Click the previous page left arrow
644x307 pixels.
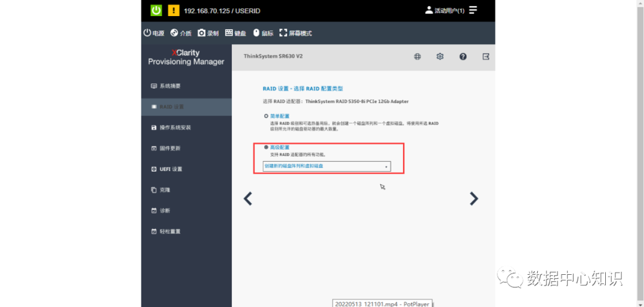point(247,199)
